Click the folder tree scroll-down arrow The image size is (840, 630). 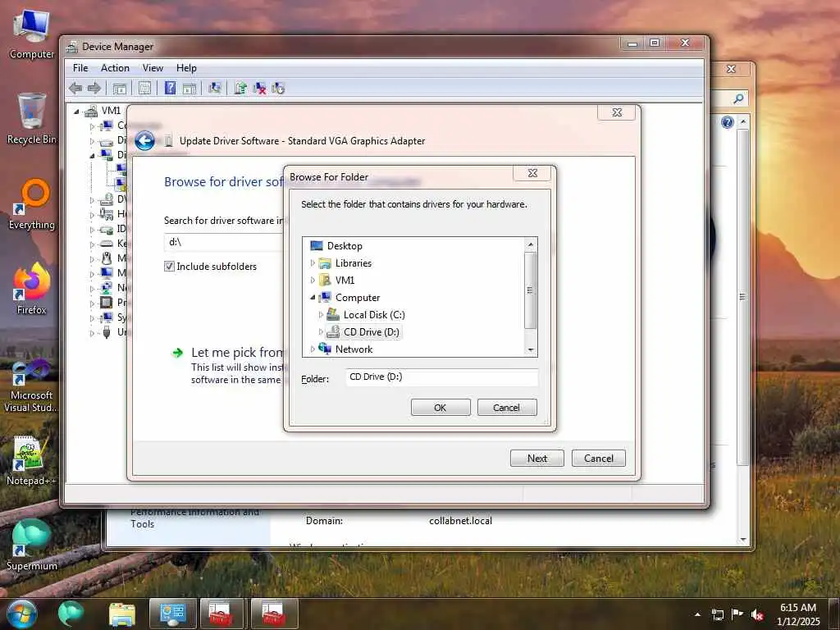(531, 349)
